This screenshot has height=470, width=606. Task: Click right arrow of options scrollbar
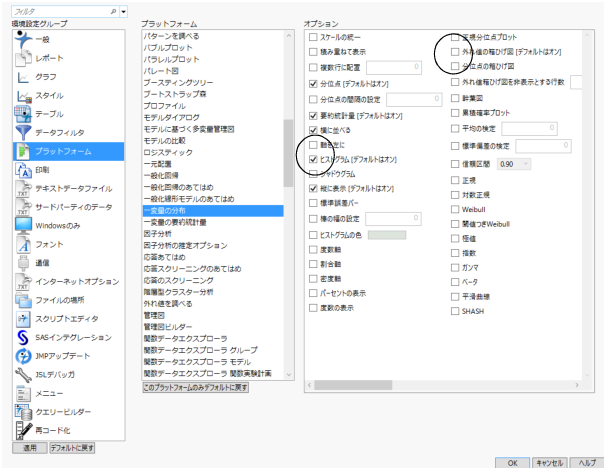click(577, 385)
